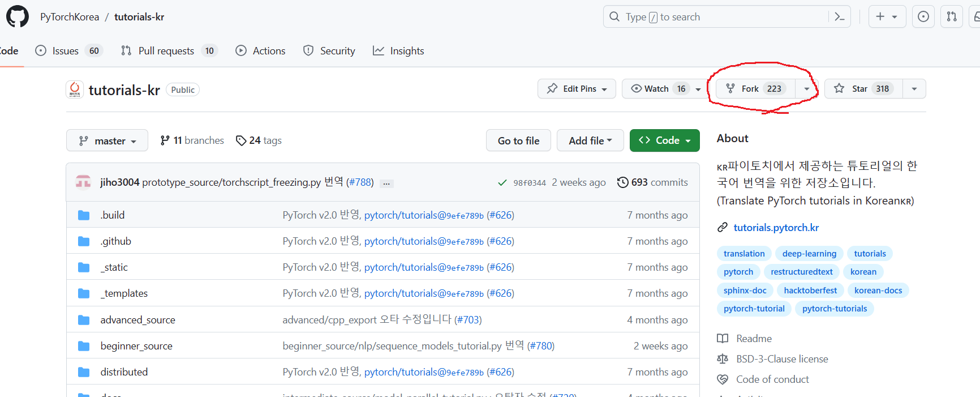Click the Code of conduct heart icon

click(723, 379)
